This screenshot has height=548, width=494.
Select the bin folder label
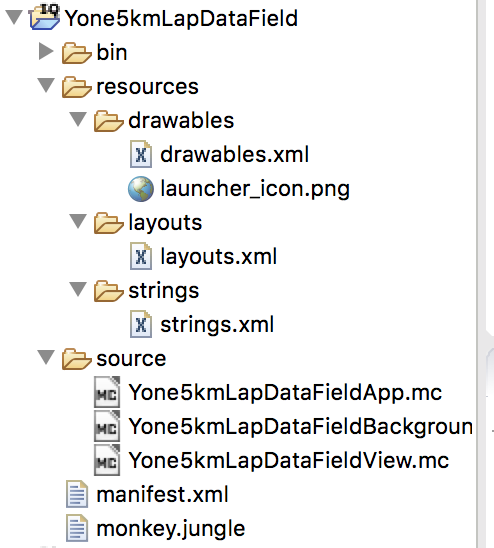click(x=112, y=52)
